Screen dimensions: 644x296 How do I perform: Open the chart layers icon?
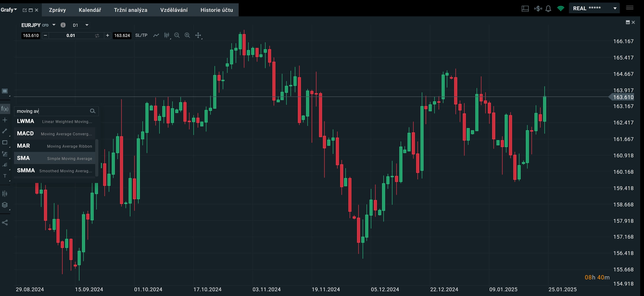[5, 205]
